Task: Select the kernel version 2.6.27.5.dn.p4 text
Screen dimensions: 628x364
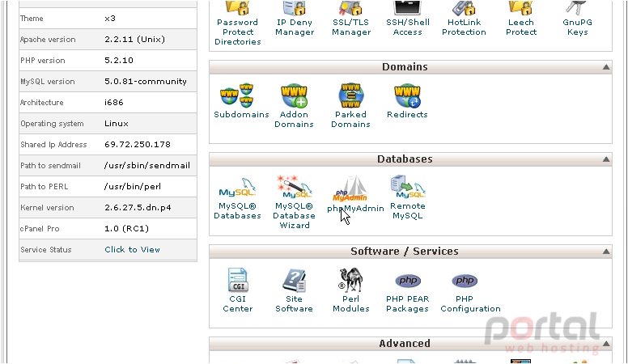Action: 138,207
